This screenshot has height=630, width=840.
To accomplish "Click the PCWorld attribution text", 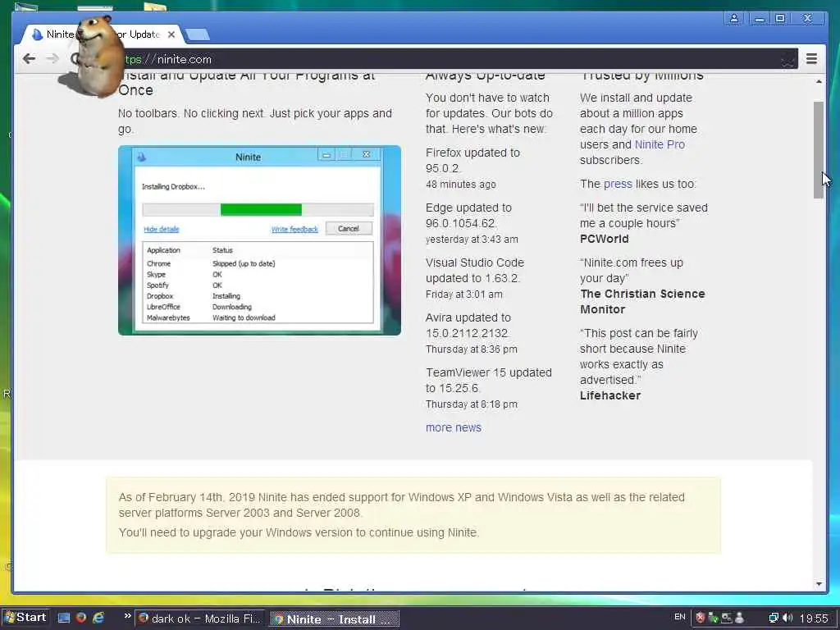I will pos(605,239).
